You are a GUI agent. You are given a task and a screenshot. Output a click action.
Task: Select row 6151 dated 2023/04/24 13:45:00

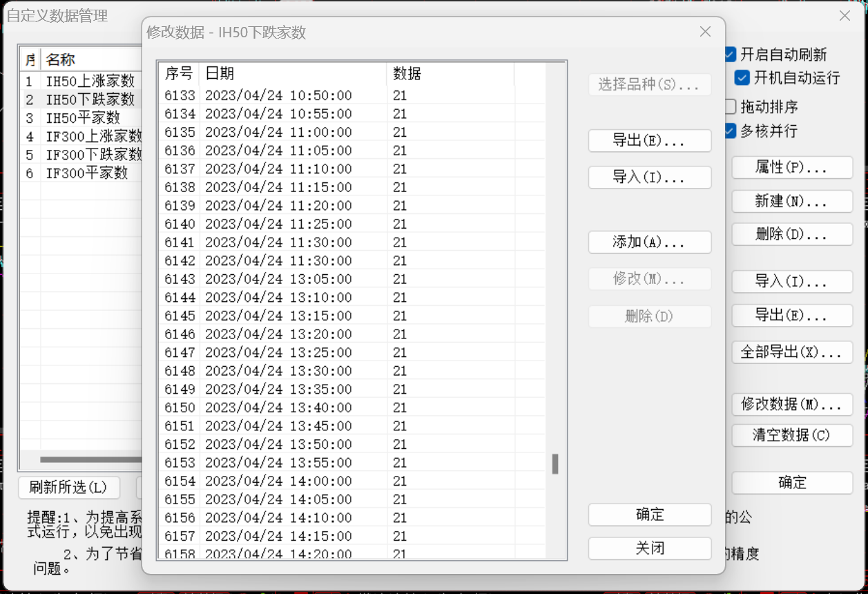click(x=351, y=426)
